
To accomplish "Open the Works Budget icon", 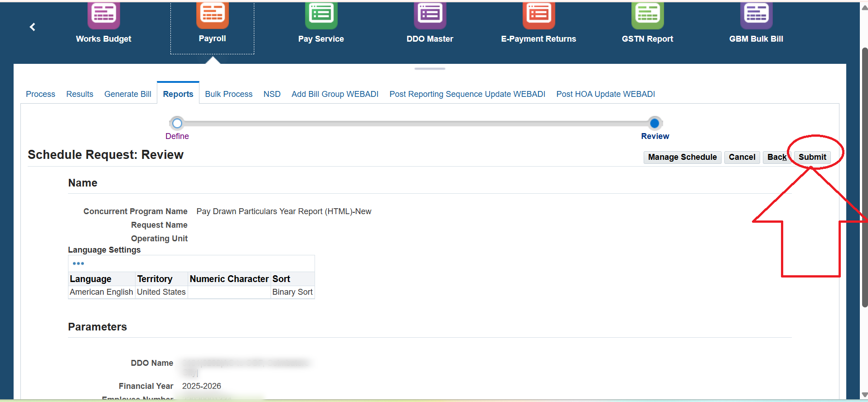I will (x=104, y=15).
